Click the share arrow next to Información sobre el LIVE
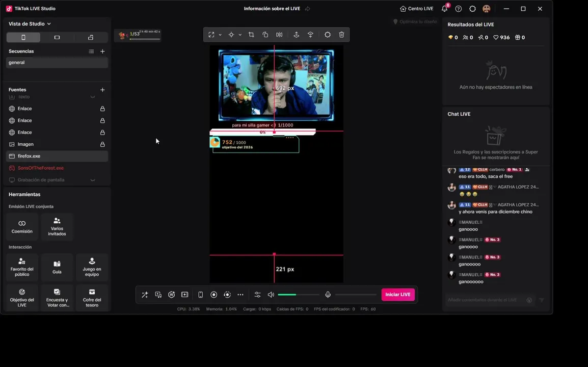Screen dimensions: 588x367 click(307, 9)
